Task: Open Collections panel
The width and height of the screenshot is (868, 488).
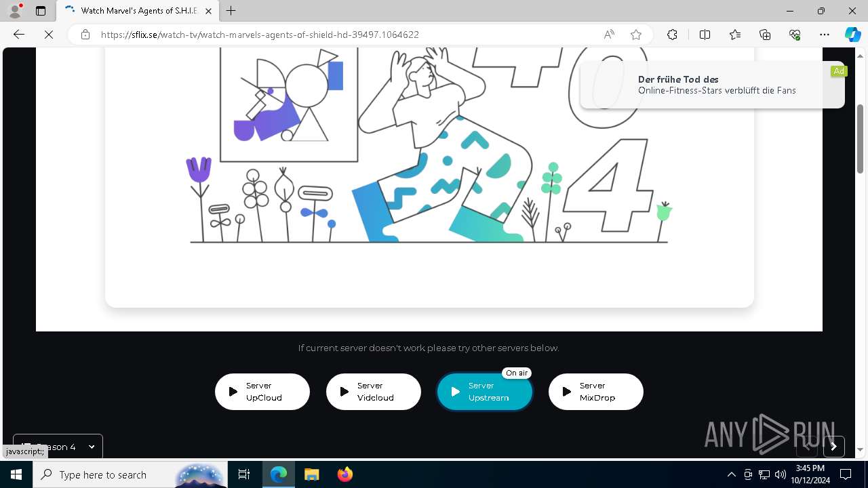Action: coord(765,35)
